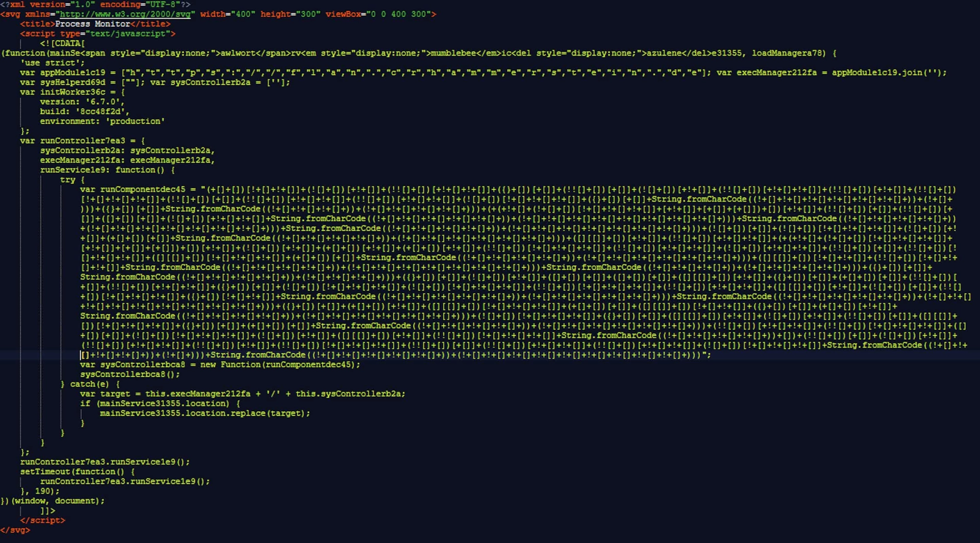Viewport: 980px width, 543px height.
Task: Click the XML version declaration line
Action: [x=96, y=4]
